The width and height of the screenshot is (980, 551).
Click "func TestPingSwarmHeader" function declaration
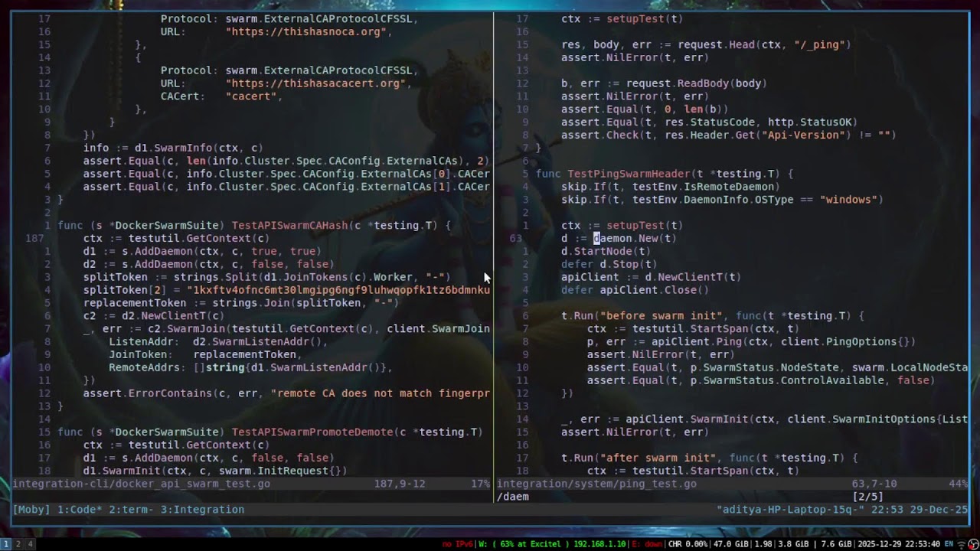point(665,174)
